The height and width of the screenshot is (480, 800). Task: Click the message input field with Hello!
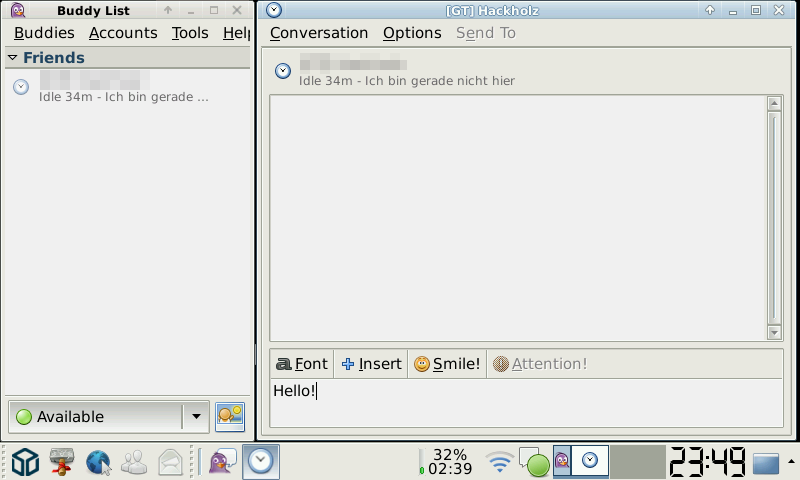click(x=526, y=402)
